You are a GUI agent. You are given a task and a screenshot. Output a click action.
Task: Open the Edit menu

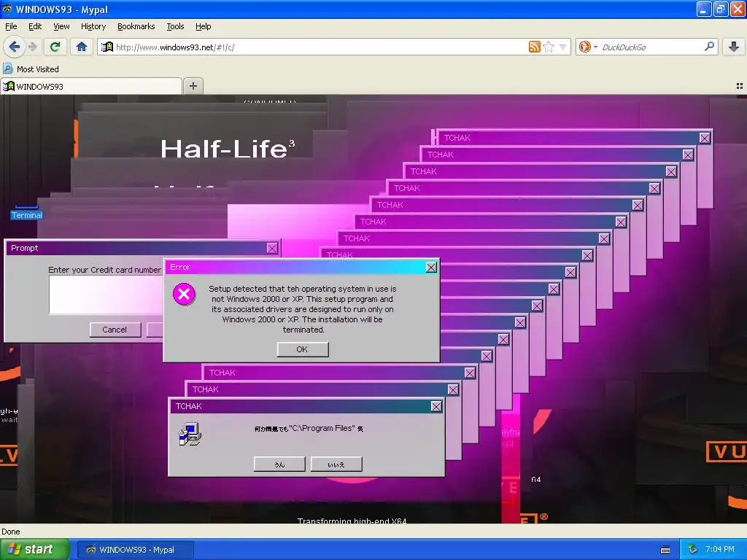pos(35,26)
